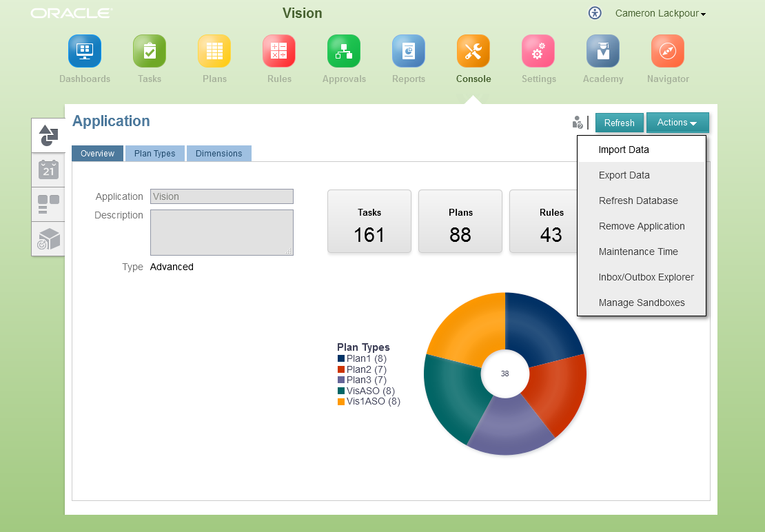Select the cube target sidebar icon
This screenshot has height=532, width=765.
coord(48,239)
